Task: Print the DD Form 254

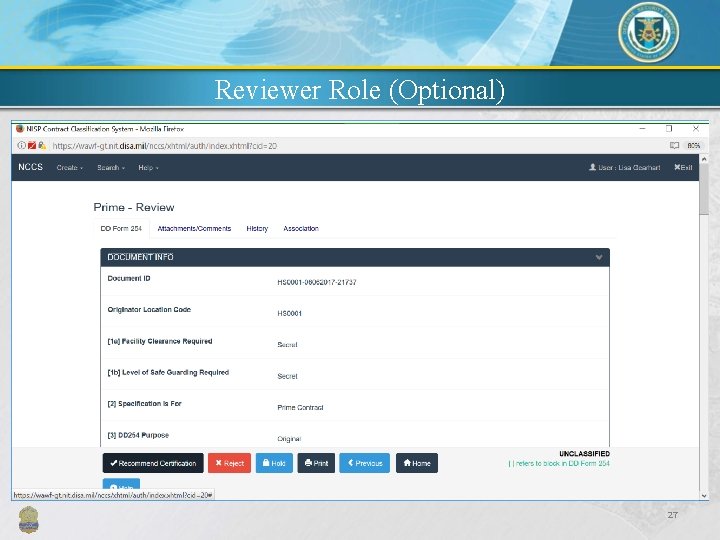Action: tap(316, 463)
